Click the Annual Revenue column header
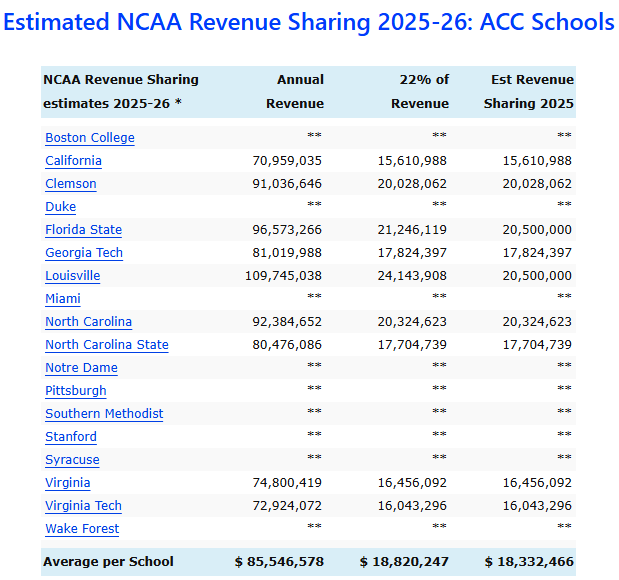This screenshot has width=619, height=580. (x=295, y=92)
